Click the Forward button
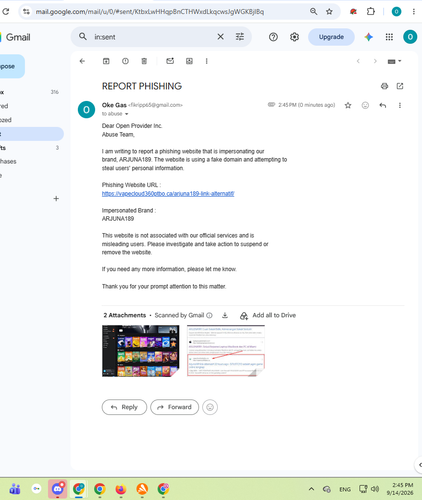Viewport: 422px width, 500px height. (x=174, y=407)
